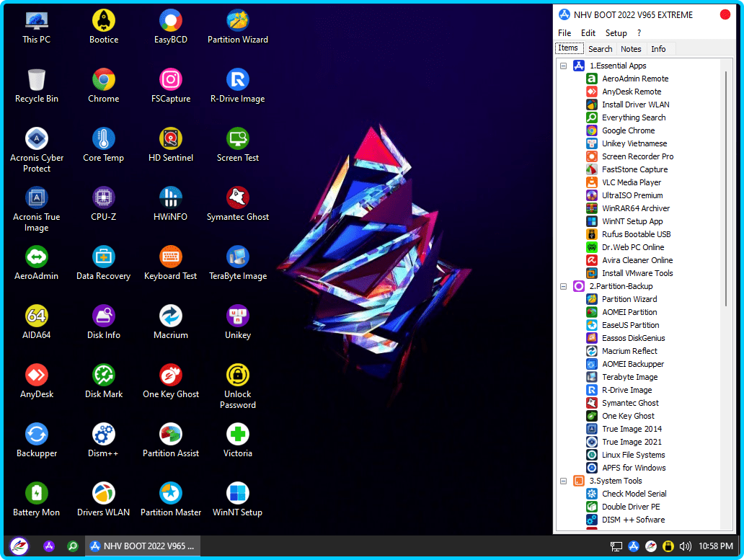Open the File menu

(x=564, y=33)
